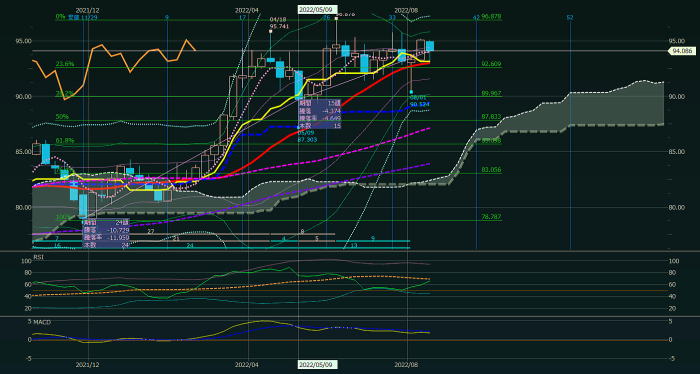Click the 100 label on the right RSI scale
700x374 pixels.
(674, 261)
